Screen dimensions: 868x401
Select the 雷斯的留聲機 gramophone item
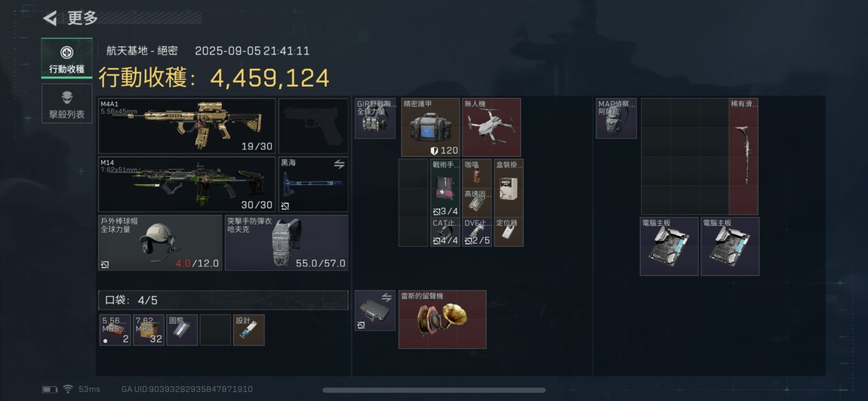(442, 319)
